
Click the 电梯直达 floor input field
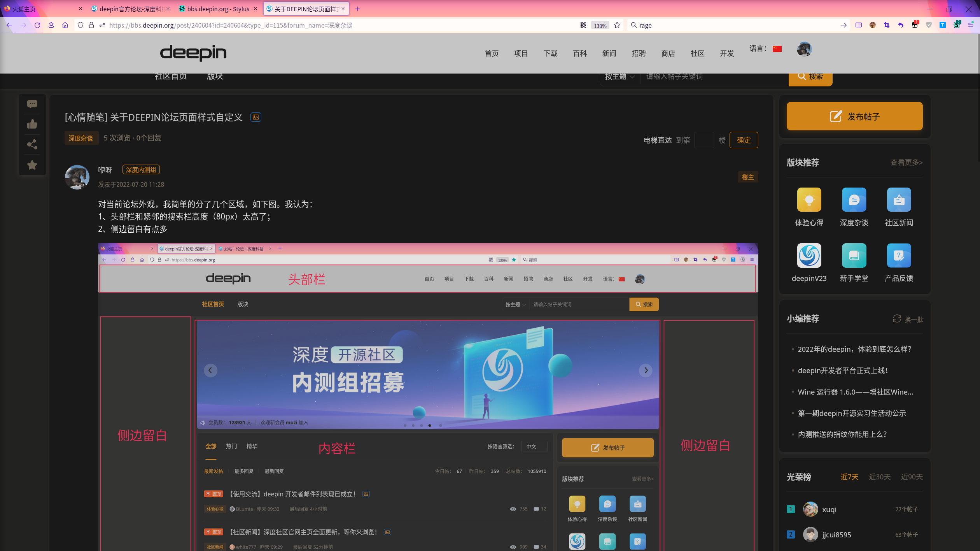click(704, 140)
